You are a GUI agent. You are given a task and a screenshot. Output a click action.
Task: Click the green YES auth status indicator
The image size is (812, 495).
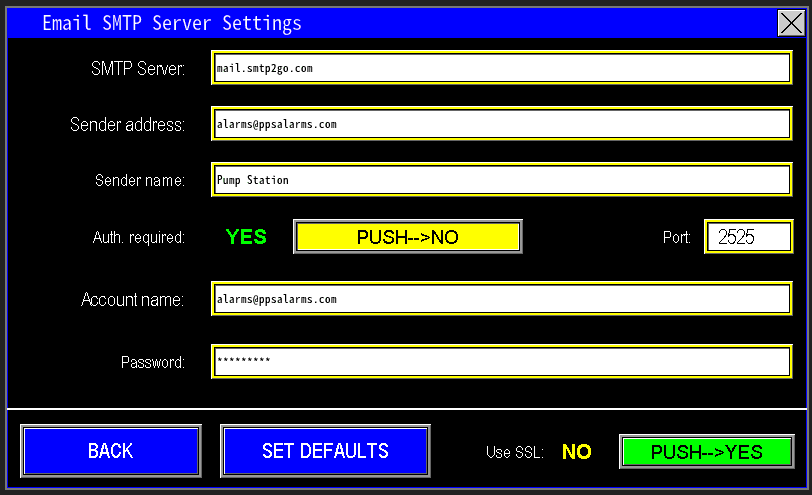pos(246,237)
